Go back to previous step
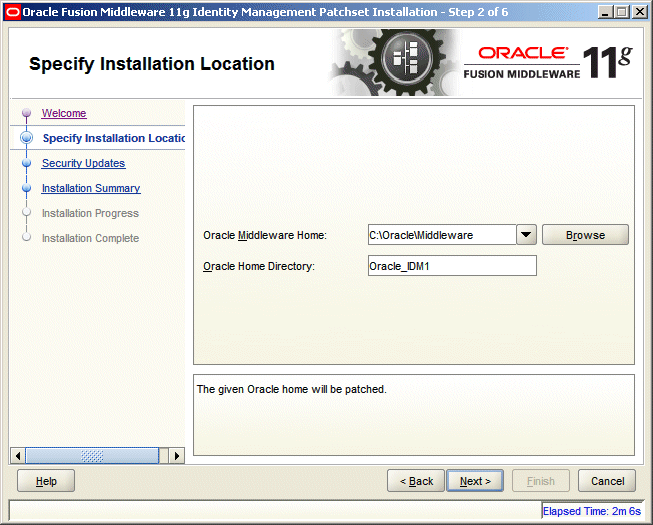 pos(416,481)
